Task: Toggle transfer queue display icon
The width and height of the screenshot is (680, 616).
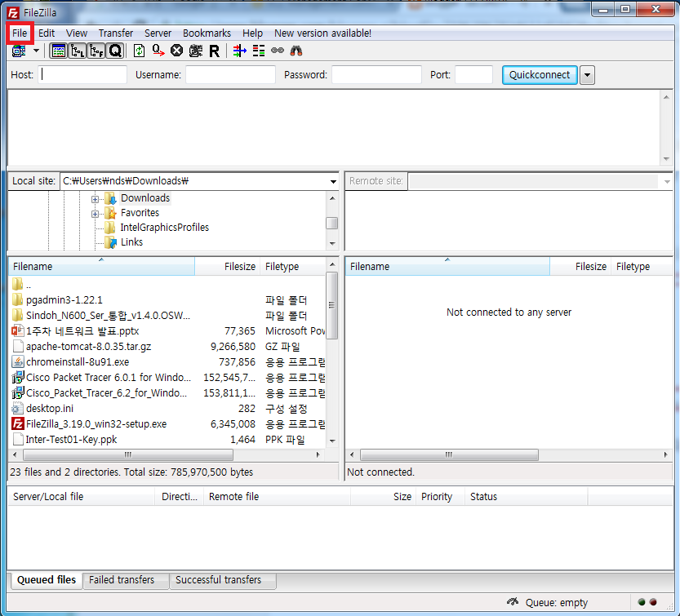Action: [x=115, y=51]
